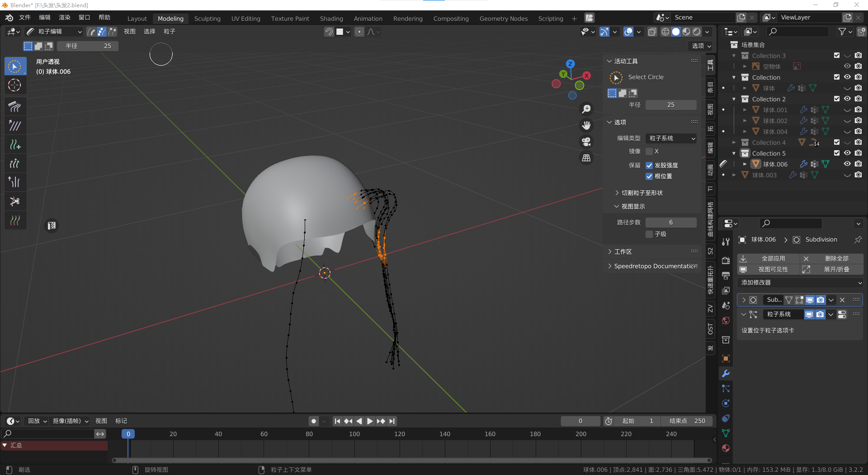
Task: Open the Particle properties tab
Action: (726, 389)
